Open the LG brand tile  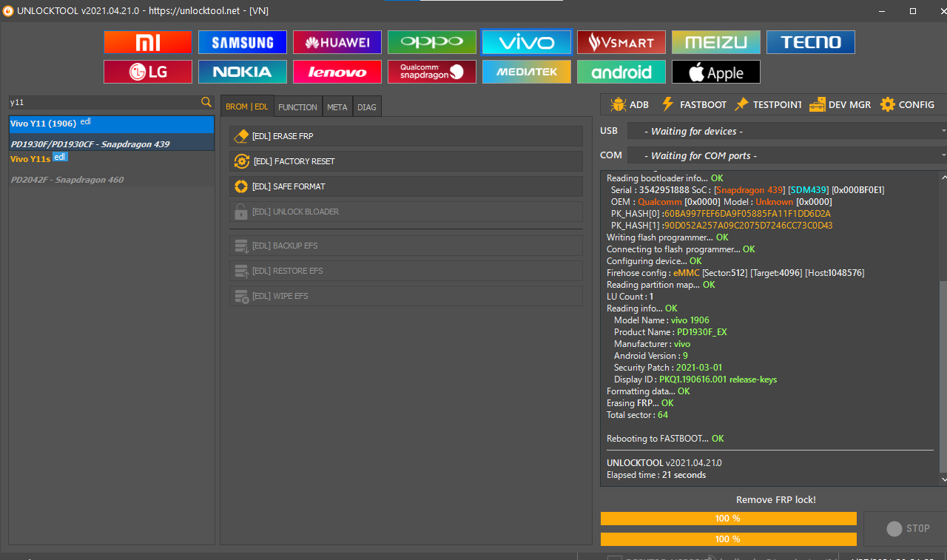pyautogui.click(x=148, y=72)
